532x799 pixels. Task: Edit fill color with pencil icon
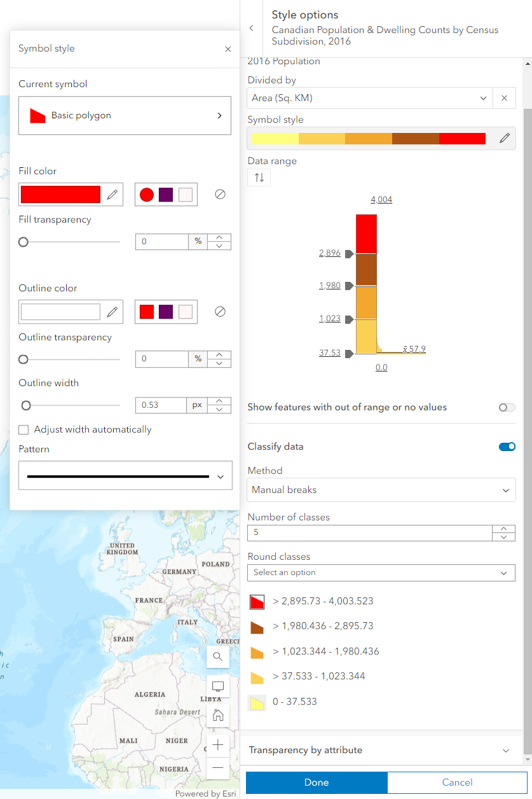point(113,195)
